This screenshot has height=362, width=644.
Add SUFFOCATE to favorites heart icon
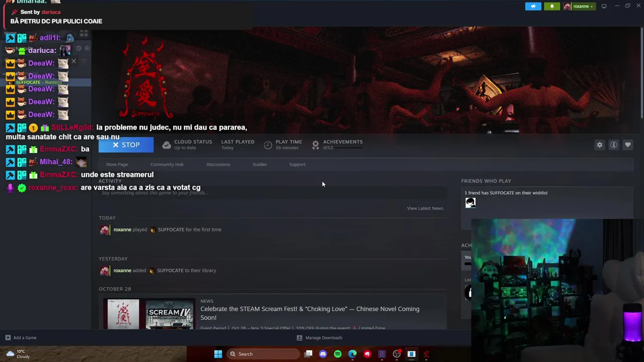point(627,145)
